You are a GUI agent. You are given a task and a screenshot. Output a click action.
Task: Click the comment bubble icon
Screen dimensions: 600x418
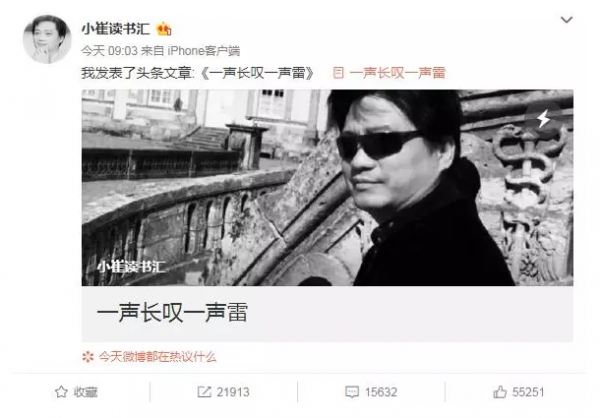click(352, 392)
